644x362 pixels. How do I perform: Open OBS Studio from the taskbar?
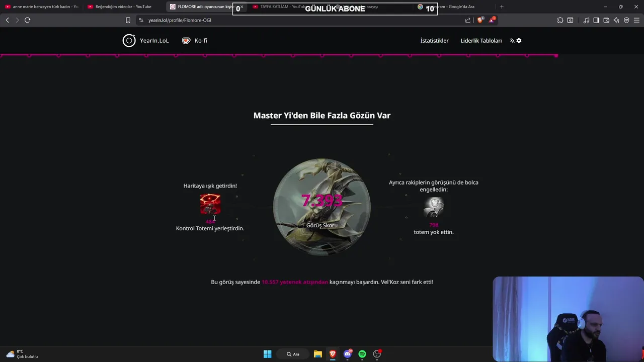point(377,354)
